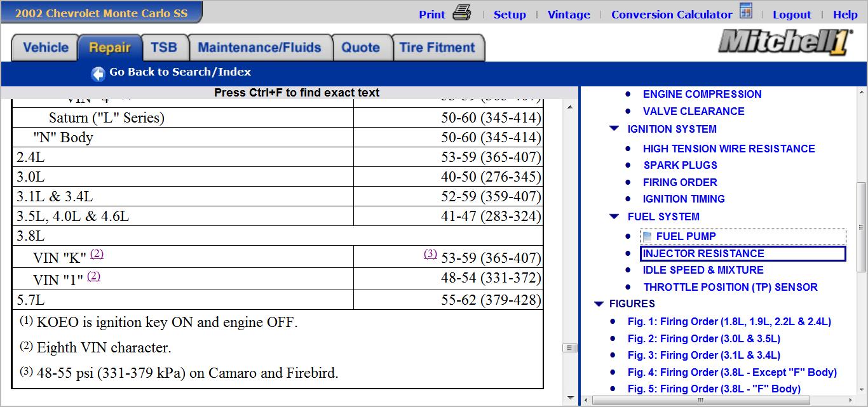Click footnote (2) link beside VIN "K"
The width and height of the screenshot is (868, 407).
[97, 254]
